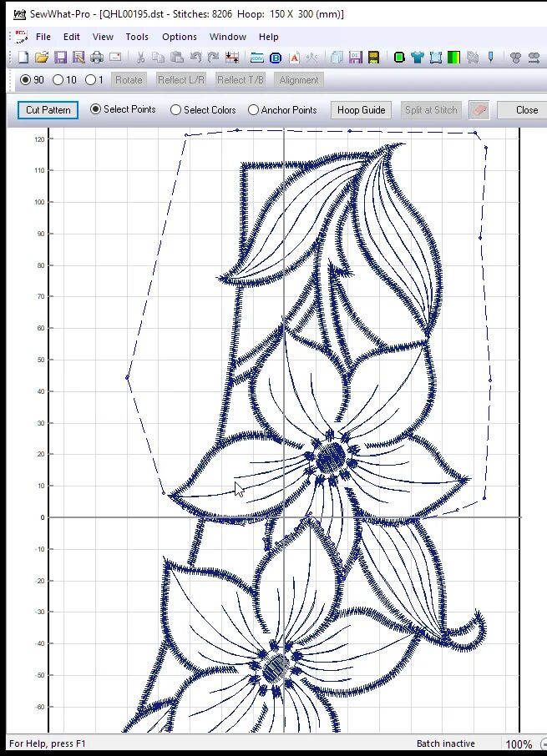Image resolution: width=547 pixels, height=756 pixels.
Task: Open the View menu
Action: (103, 37)
